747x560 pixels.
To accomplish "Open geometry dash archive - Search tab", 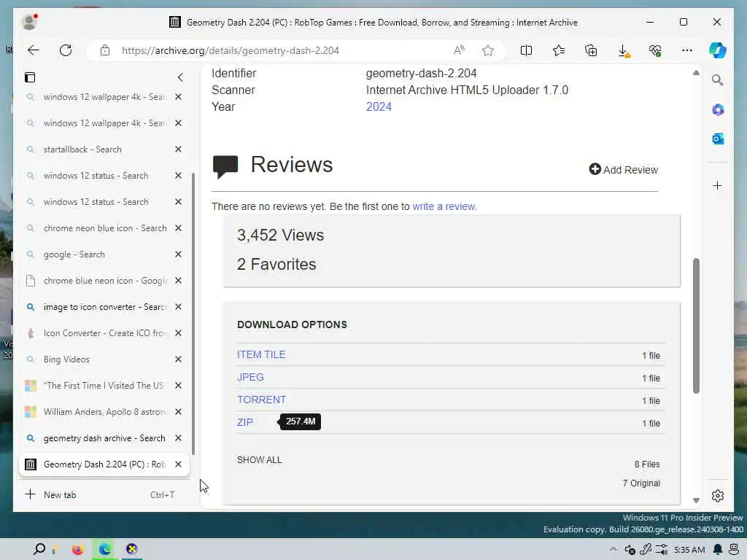I will [x=97, y=438].
